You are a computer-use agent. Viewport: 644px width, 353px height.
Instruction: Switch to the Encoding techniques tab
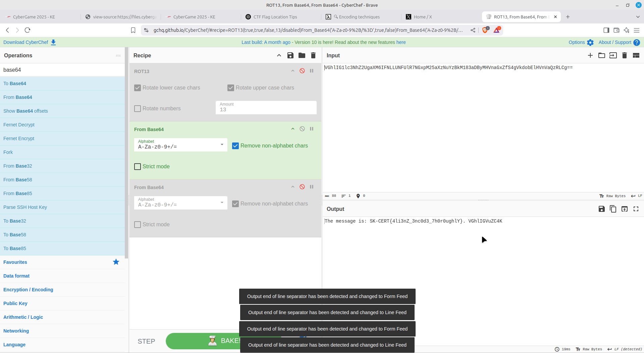pyautogui.click(x=359, y=17)
